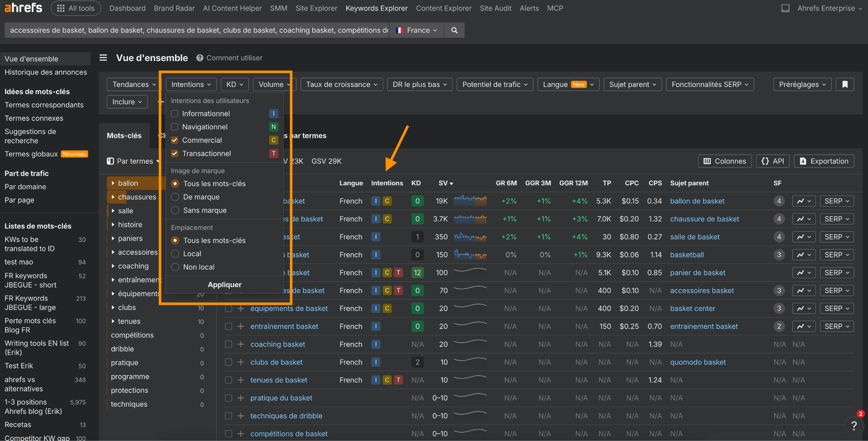Image resolution: width=868 pixels, height=441 pixels.
Task: Click the Ahrefs logo
Action: 23,8
